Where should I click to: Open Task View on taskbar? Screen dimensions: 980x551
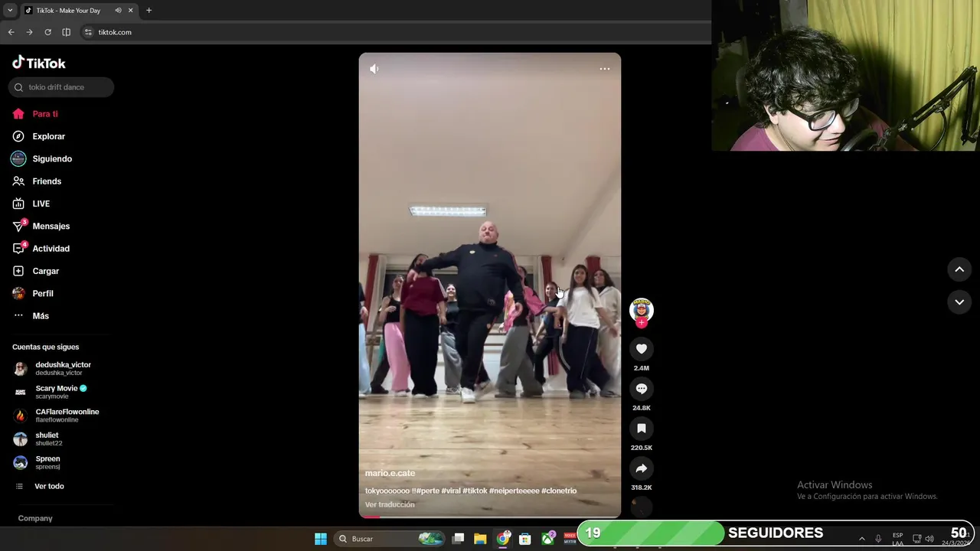[x=458, y=539]
